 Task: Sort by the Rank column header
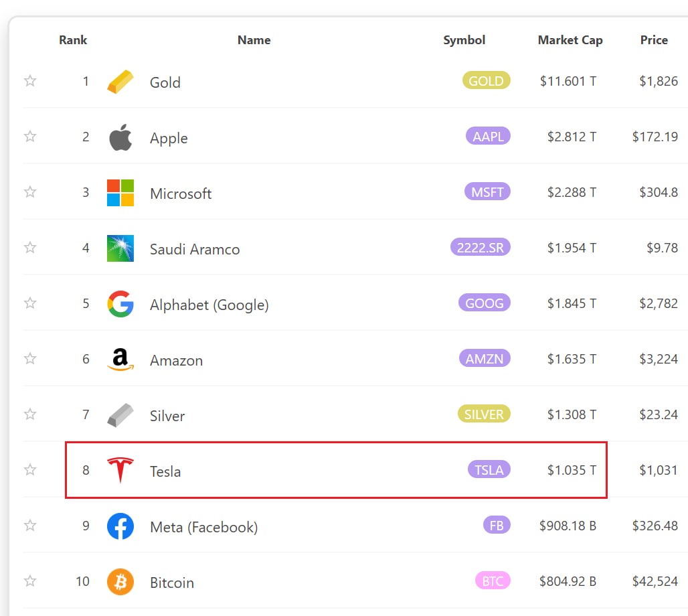tap(73, 40)
